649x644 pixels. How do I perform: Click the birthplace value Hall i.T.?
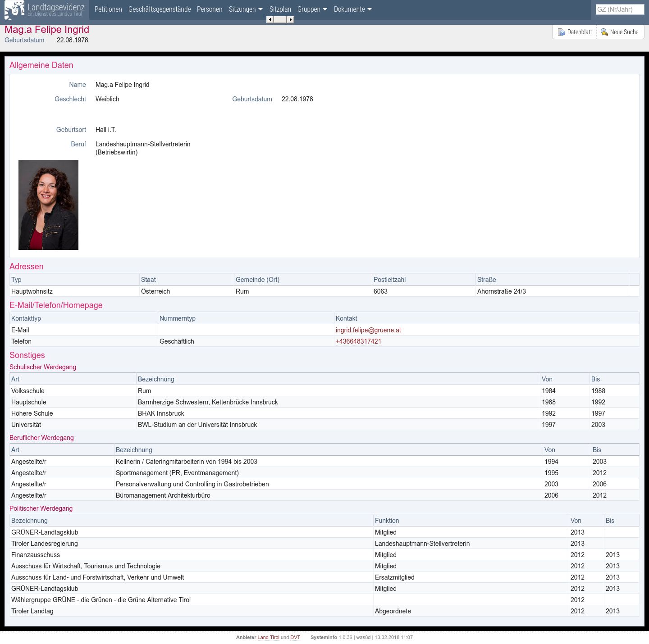coord(105,130)
